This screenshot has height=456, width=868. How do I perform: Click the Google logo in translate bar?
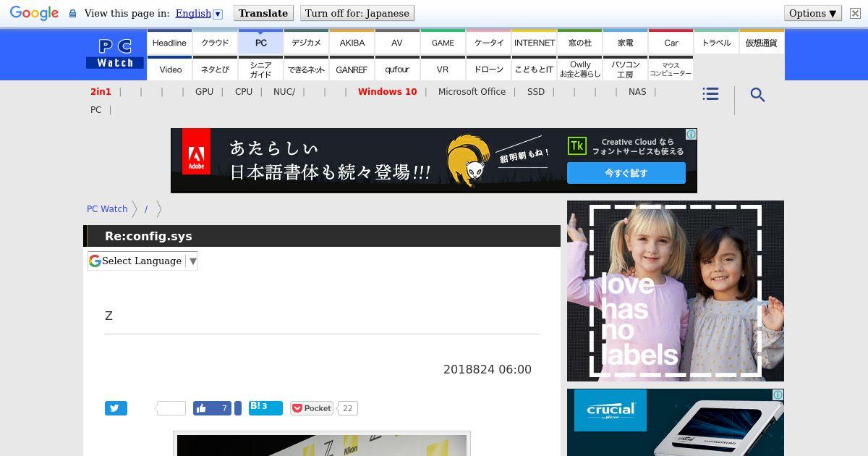tap(34, 13)
